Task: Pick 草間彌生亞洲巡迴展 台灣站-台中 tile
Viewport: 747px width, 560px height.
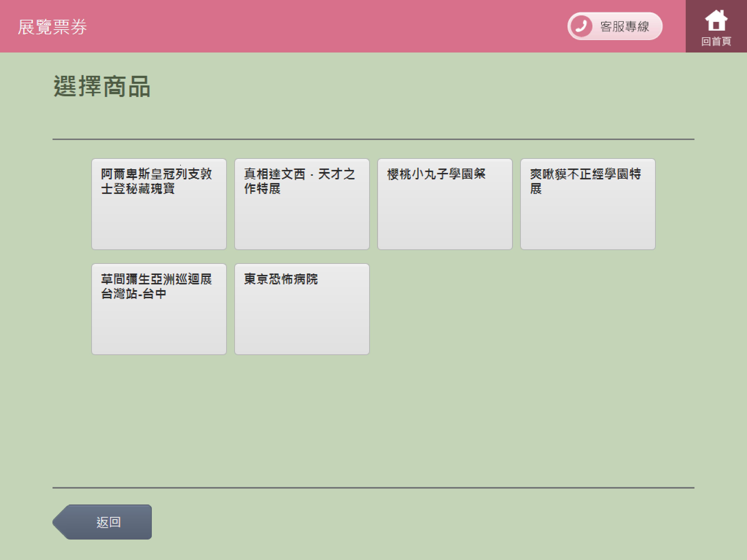Action: point(159,309)
